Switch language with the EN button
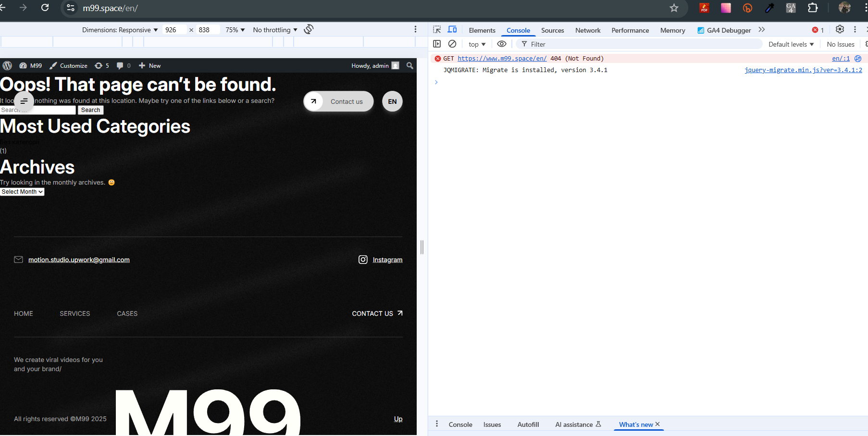Screen dimensions: 868x436 (x=392, y=101)
